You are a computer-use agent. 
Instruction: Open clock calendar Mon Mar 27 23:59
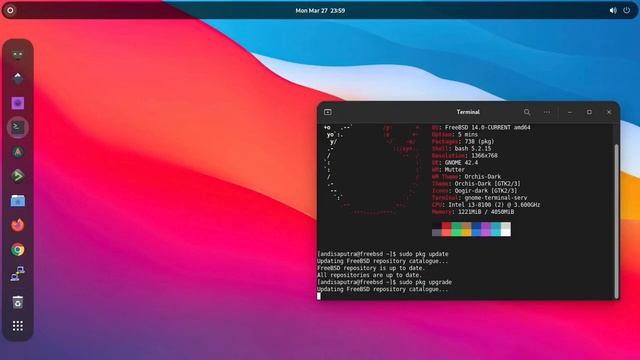click(320, 11)
